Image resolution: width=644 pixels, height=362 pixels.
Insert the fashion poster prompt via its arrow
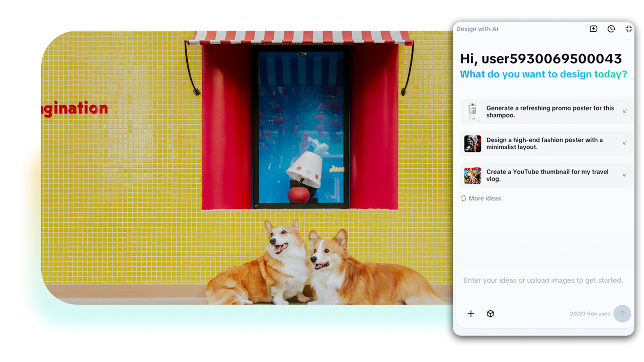[625, 143]
